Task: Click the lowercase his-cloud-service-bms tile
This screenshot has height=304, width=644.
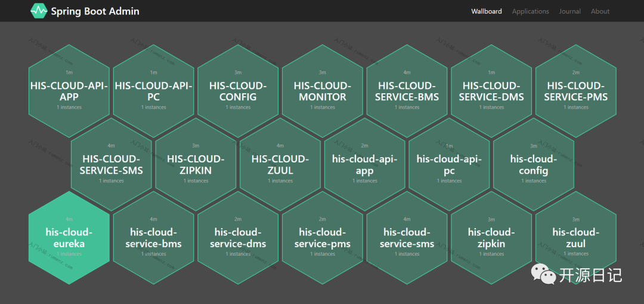Action: [x=154, y=238]
